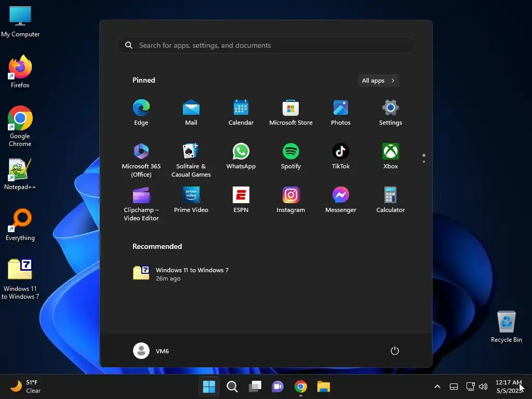Launch Mail from pinned apps
Screen dimensions: 532x399
point(191,113)
